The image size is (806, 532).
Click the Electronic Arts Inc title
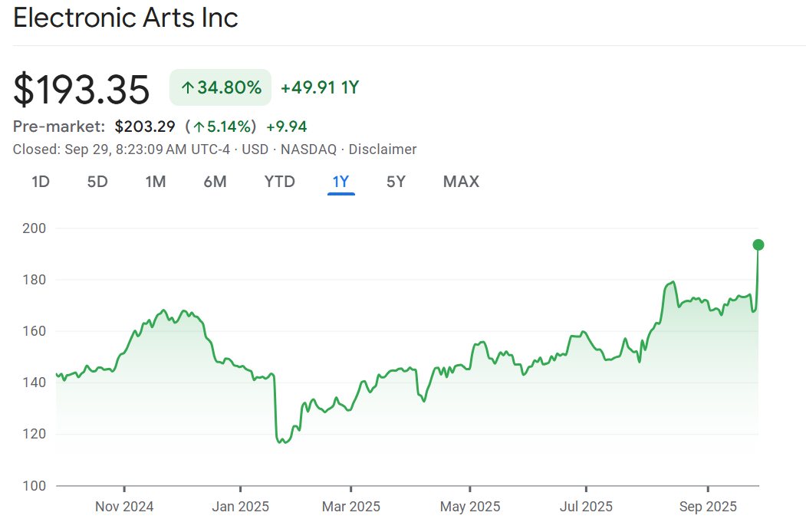click(x=127, y=18)
